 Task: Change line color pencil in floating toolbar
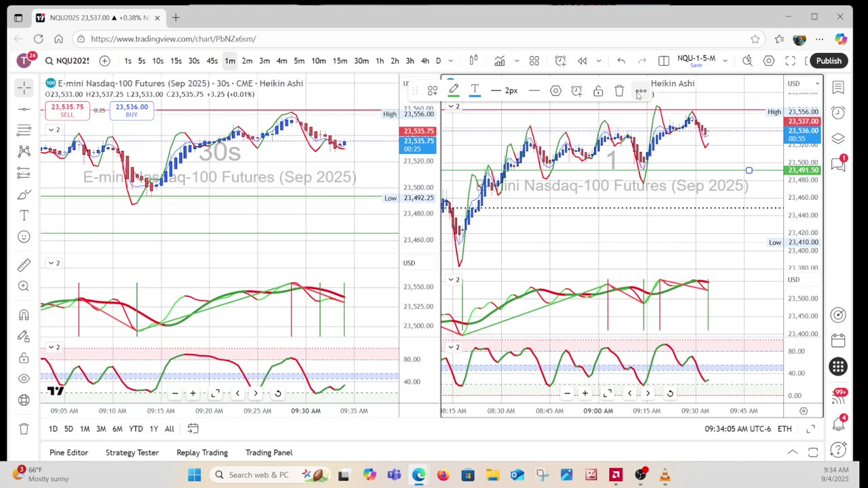454,90
